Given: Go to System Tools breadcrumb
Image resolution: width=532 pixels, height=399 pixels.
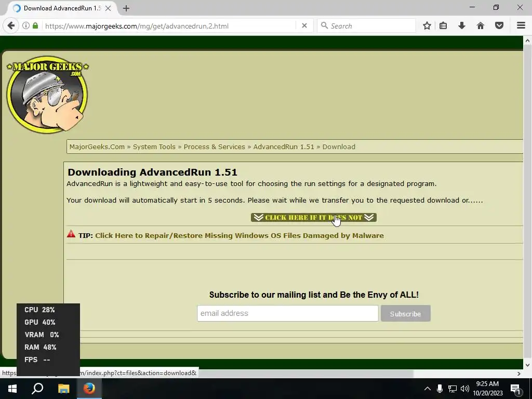Looking at the screenshot, I should tap(154, 147).
